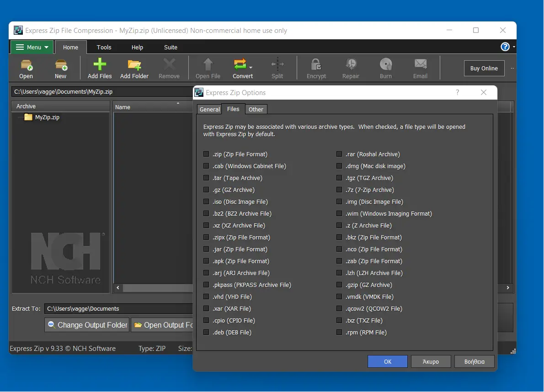Switch to Other tab in Options
Screen dimensions: 544x392
click(256, 109)
